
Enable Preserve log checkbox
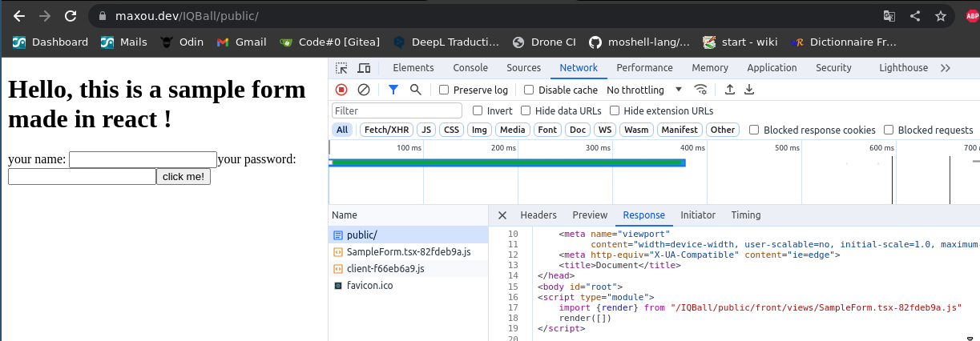click(444, 90)
